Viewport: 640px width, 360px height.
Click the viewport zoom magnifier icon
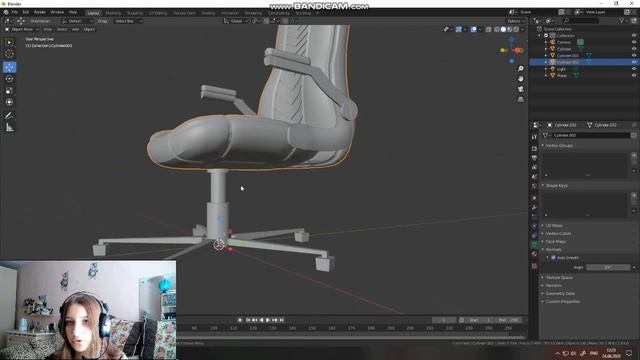coord(520,69)
